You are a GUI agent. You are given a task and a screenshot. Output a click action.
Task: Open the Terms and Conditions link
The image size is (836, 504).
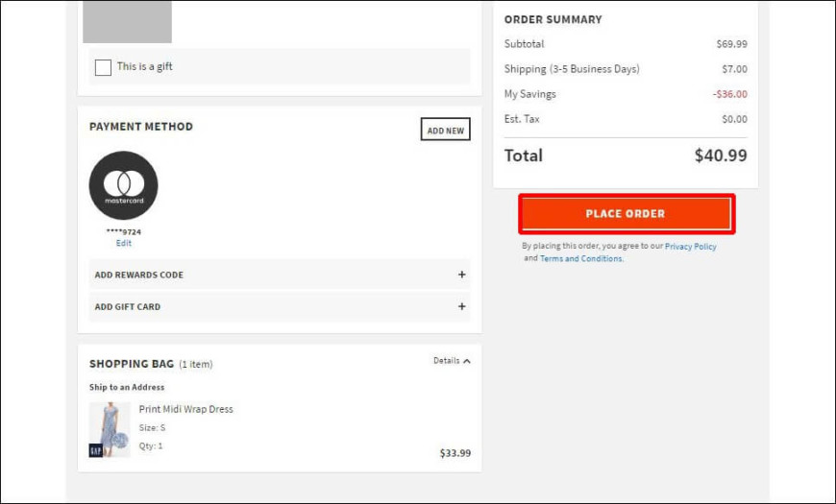(x=581, y=258)
